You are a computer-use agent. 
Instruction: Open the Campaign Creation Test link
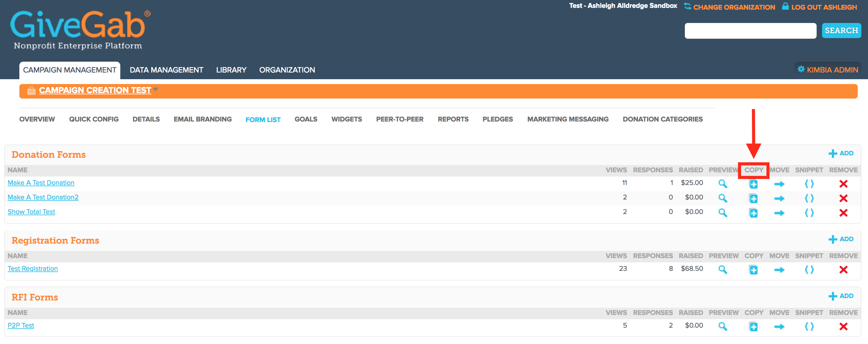(95, 90)
